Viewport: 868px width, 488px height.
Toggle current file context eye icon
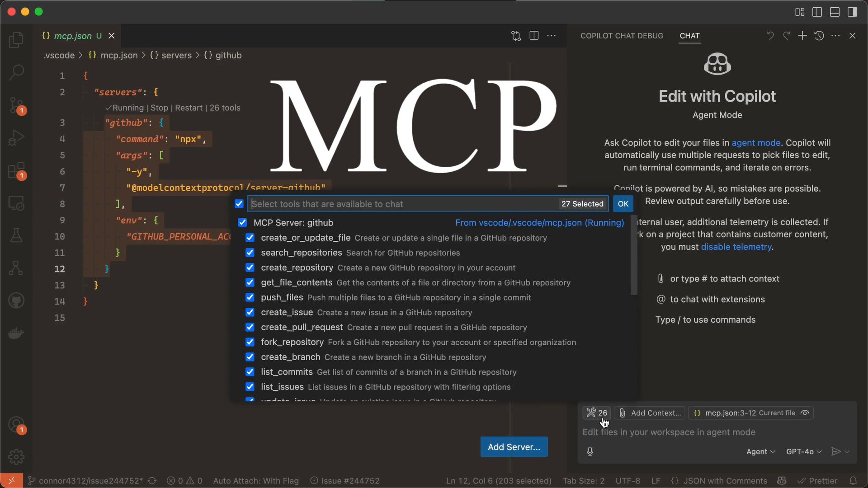point(805,413)
